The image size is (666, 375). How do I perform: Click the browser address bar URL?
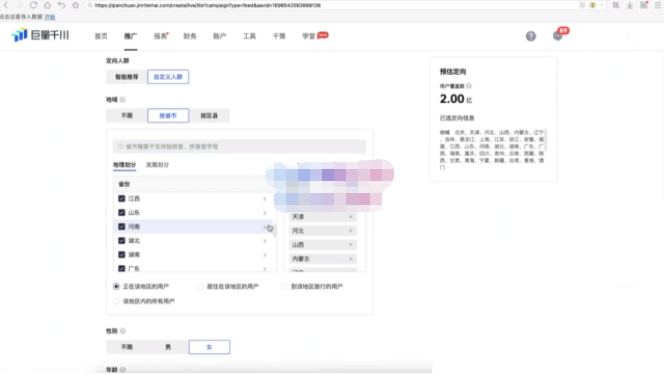[208, 6]
